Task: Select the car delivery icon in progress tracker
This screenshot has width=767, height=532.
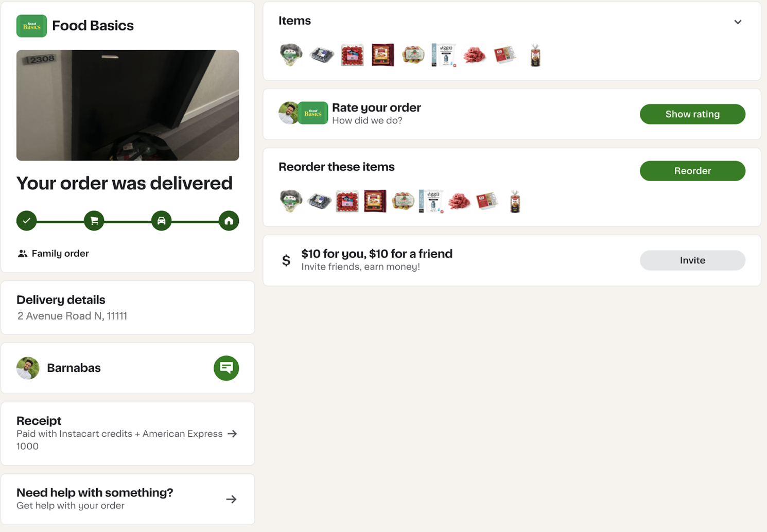Action: (161, 220)
